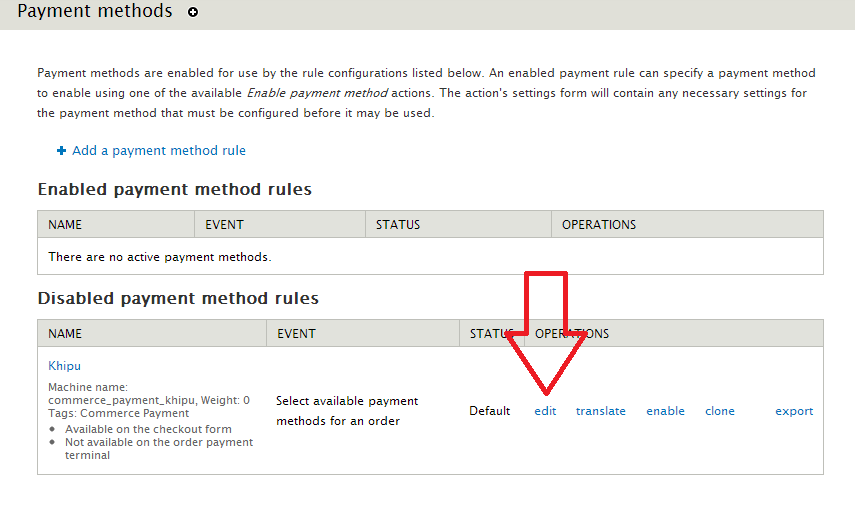Click the 'There are no active payment methods' row
This screenshot has height=527, width=855.
[x=160, y=257]
